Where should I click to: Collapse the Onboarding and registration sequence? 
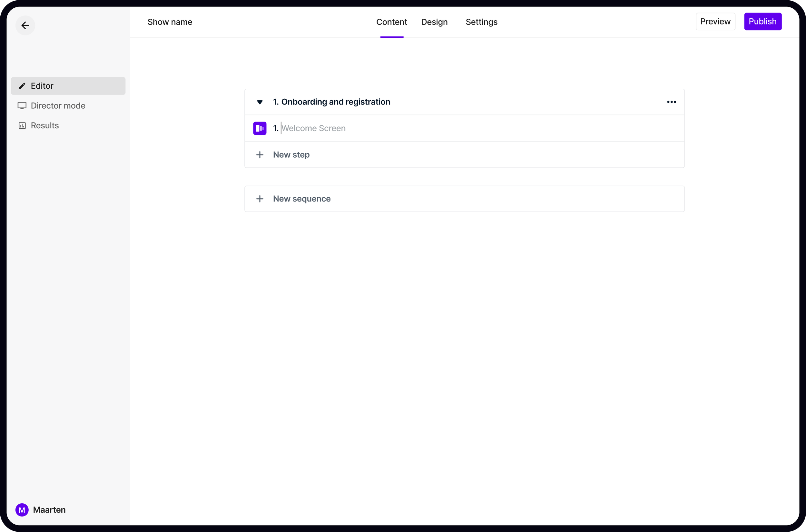pos(260,102)
